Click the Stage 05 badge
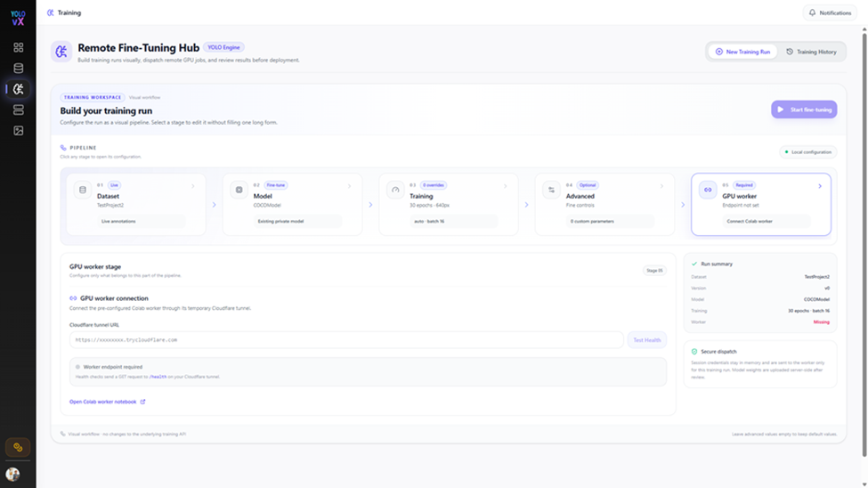The height and width of the screenshot is (488, 868). 654,271
